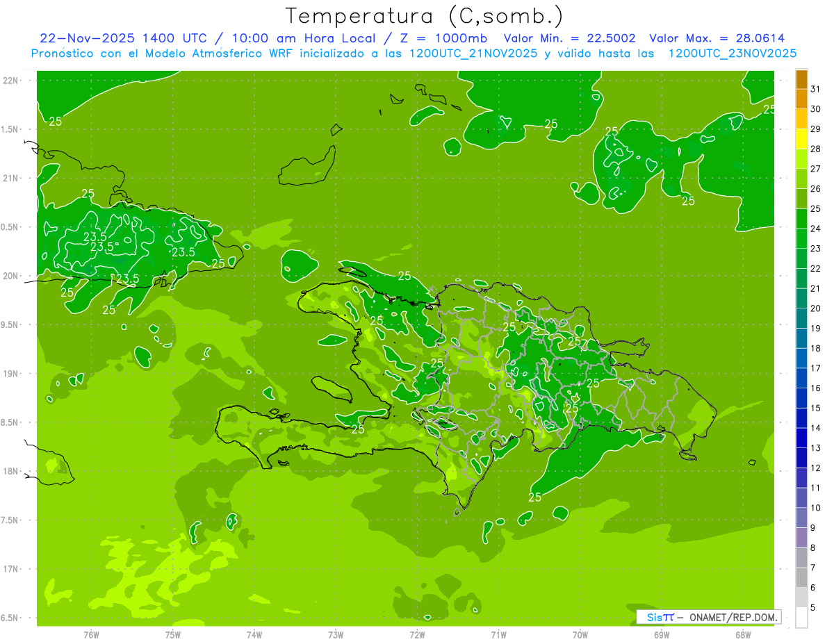Click the value 12 in the color legend
This screenshot has width=834, height=644.
coord(815,468)
